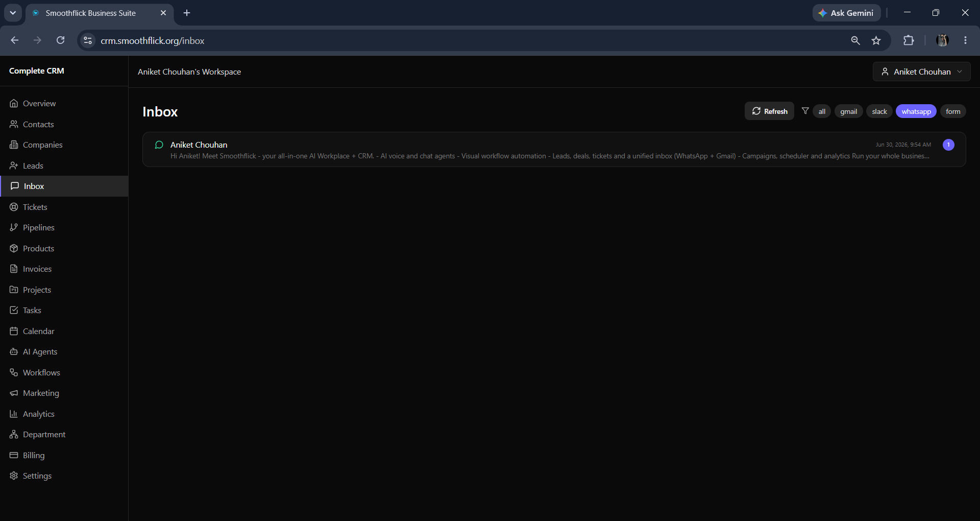The image size is (980, 521).
Task: Click the Billing credit card icon
Action: click(14, 455)
